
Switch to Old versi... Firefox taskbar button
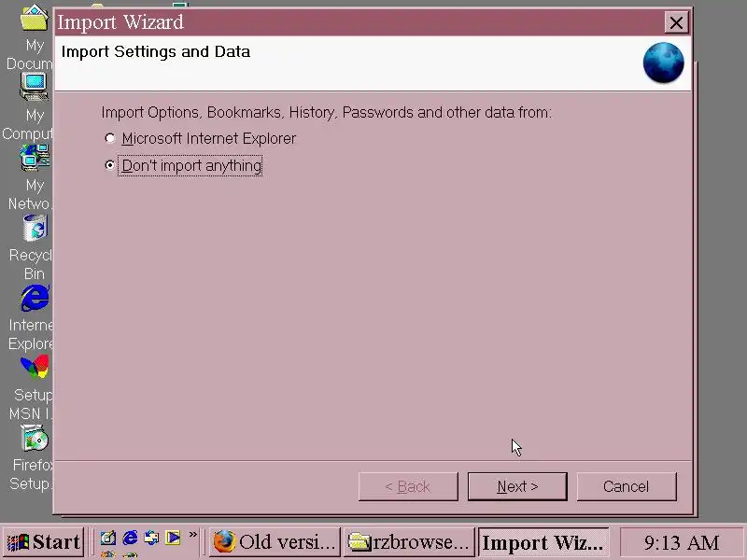tap(275, 542)
